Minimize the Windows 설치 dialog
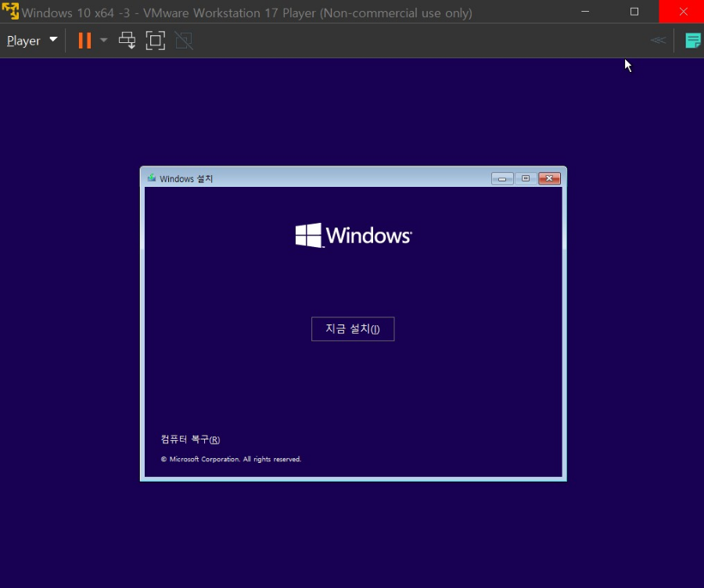This screenshot has height=588, width=704. pyautogui.click(x=502, y=178)
